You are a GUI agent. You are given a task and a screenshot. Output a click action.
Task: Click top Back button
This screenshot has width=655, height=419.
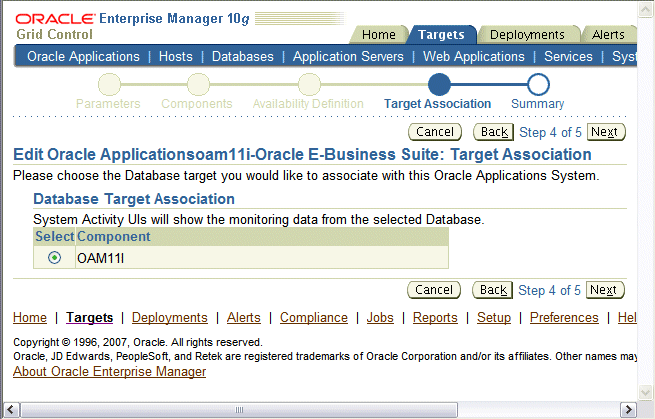click(x=494, y=132)
